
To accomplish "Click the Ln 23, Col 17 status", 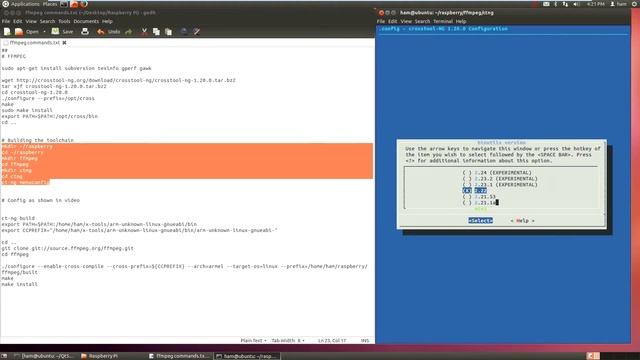I will pos(332,340).
